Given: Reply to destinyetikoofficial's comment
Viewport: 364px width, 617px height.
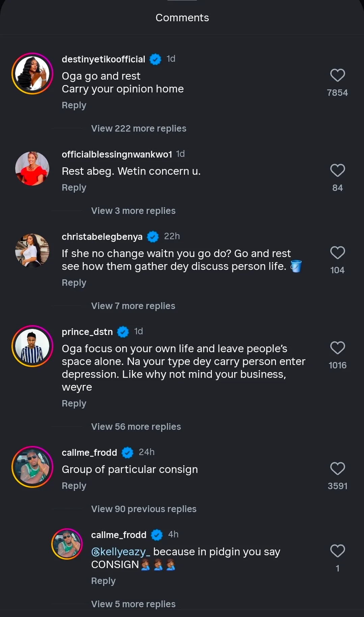Looking at the screenshot, I should click(74, 106).
